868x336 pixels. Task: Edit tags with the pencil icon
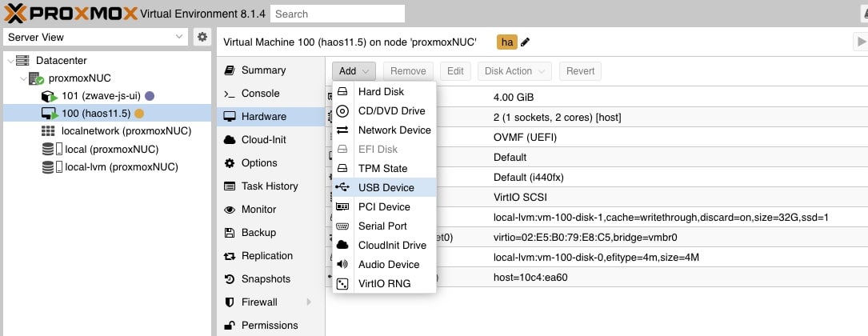tap(525, 42)
